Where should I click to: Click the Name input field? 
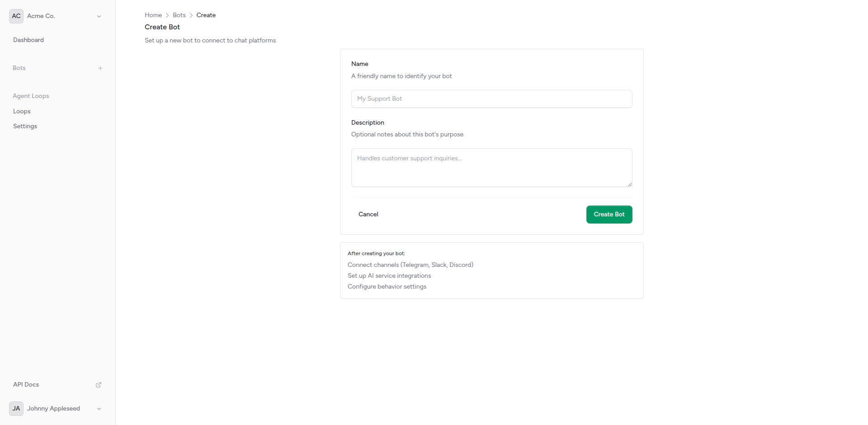click(491, 98)
